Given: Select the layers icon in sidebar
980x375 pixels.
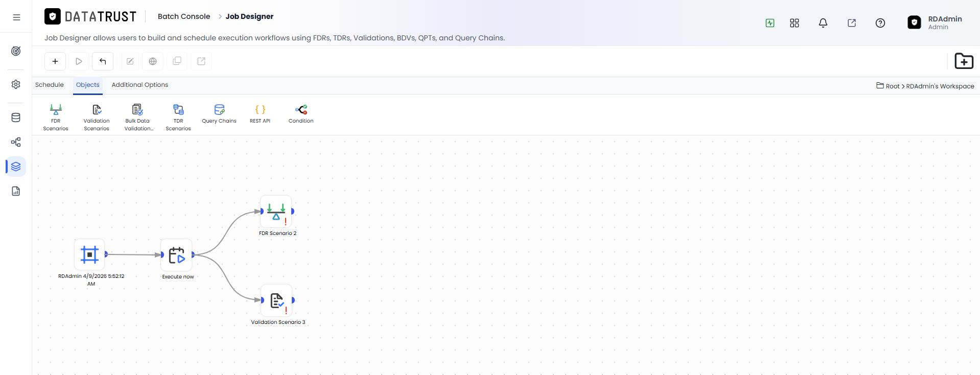Looking at the screenshot, I should (16, 167).
